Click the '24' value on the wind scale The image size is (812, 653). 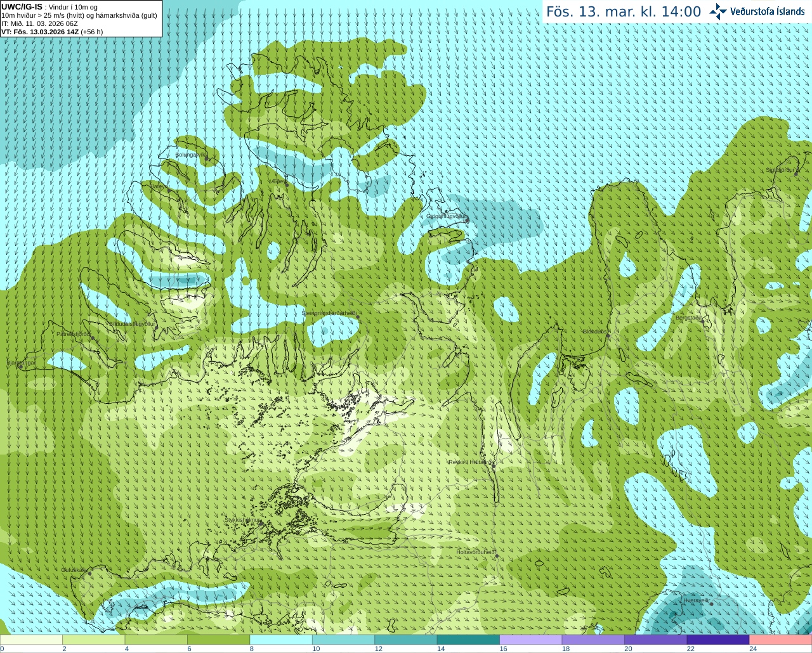pyautogui.click(x=753, y=649)
